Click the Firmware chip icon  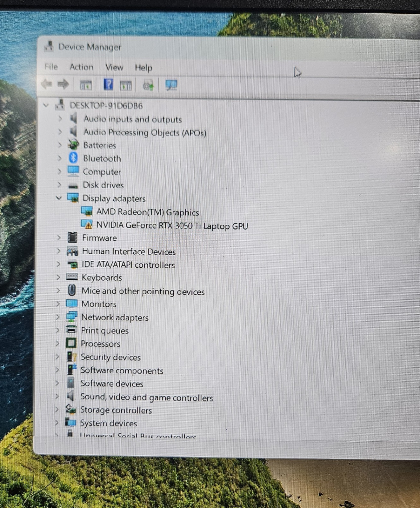click(x=72, y=237)
